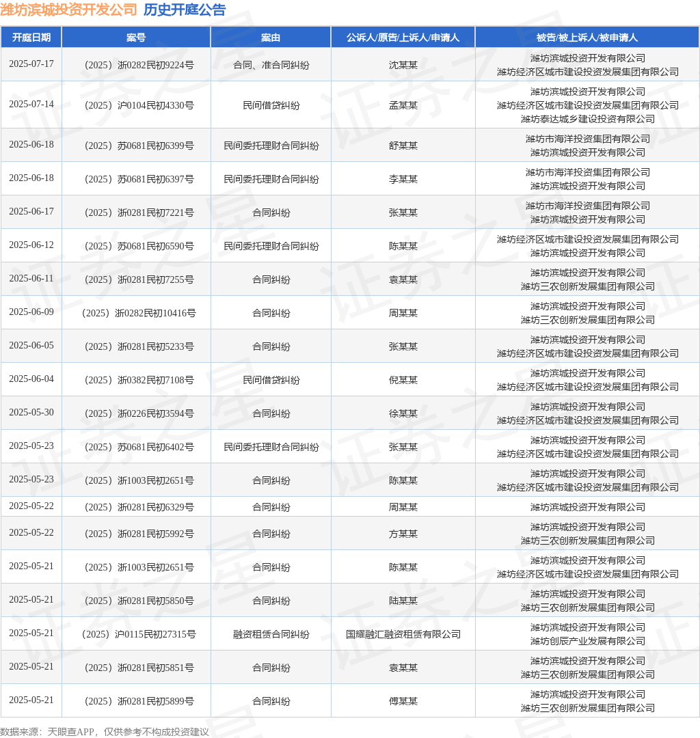Viewport: 700px width, 738px height.
Task: Click the title 潍坊滨城投资开发公司
Action: pos(69,10)
